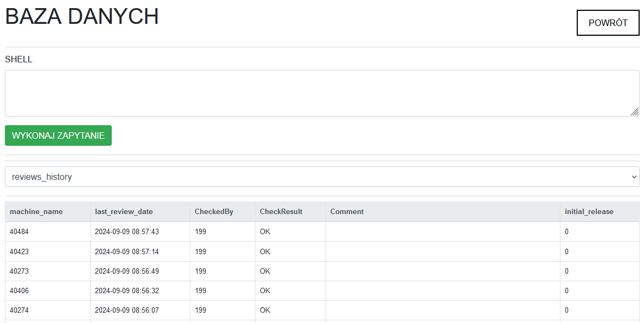Click the POWRÓT button

click(x=608, y=23)
